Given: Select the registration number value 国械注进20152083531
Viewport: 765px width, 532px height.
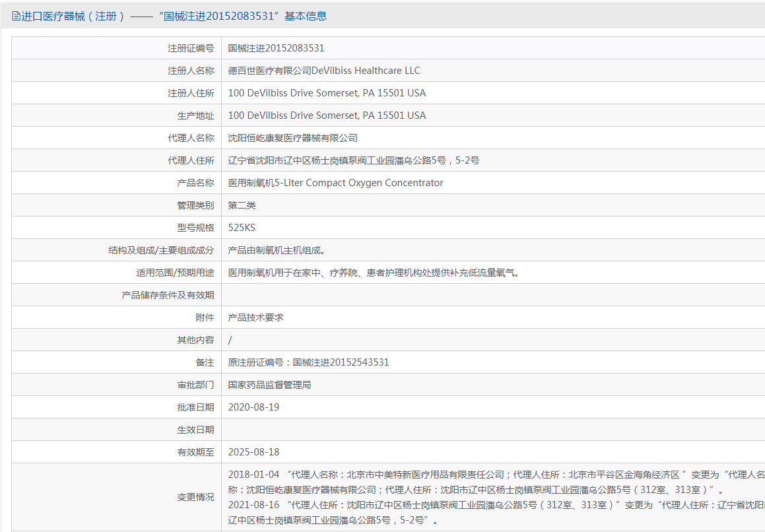Looking at the screenshot, I should click(x=276, y=48).
